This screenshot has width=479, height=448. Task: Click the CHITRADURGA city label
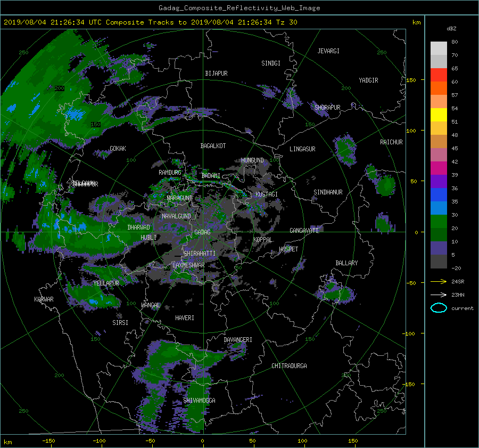289,366
